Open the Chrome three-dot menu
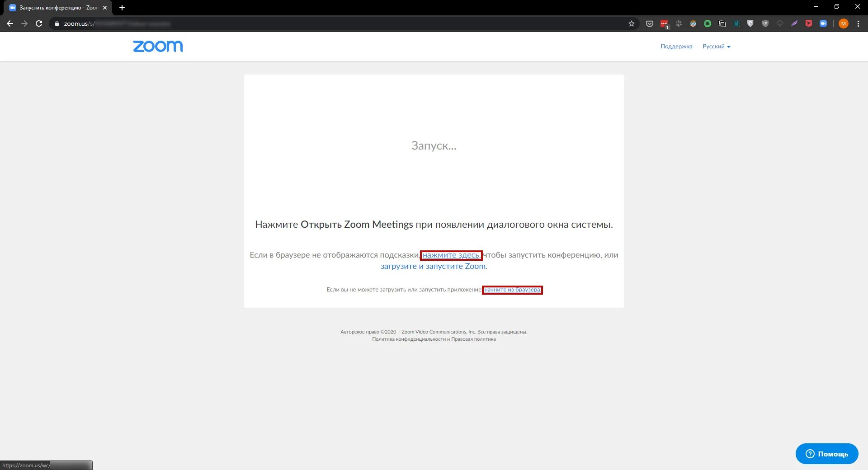 click(858, 23)
